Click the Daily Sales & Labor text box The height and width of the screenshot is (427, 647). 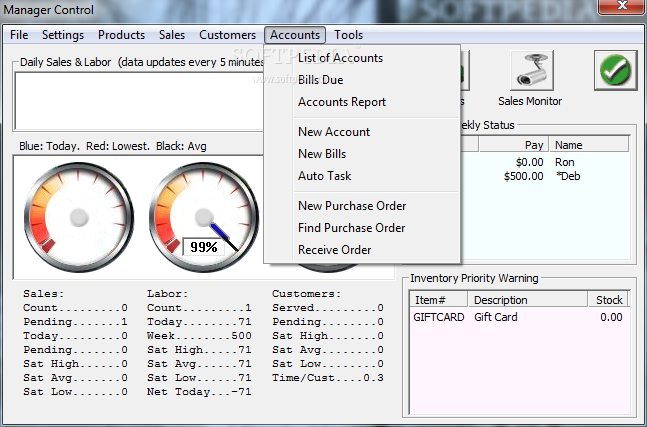coord(139,101)
